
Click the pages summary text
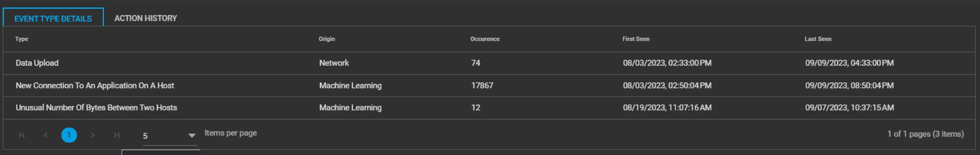coord(925,134)
